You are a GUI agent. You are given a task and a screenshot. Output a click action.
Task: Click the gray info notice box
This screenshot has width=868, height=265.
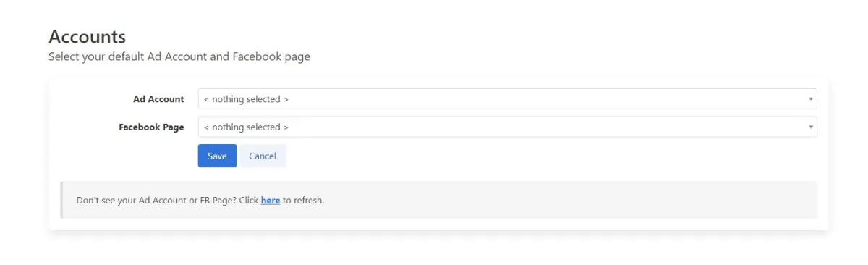pyautogui.click(x=439, y=200)
